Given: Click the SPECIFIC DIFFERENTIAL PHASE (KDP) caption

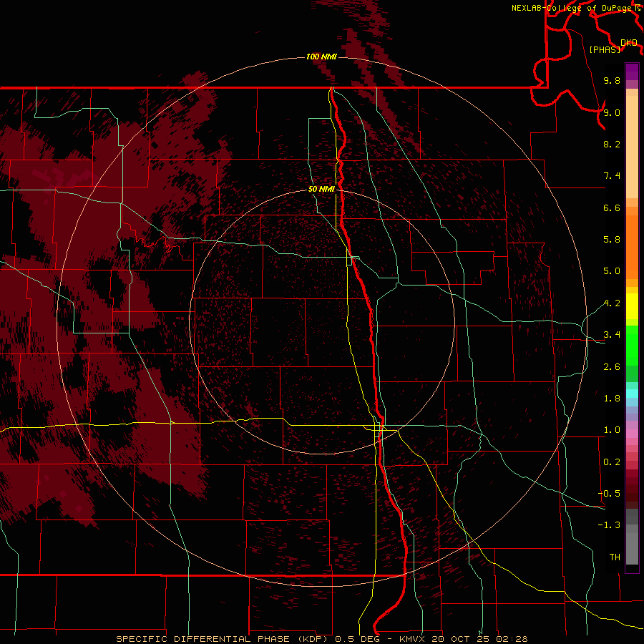Looking at the screenshot, I should 223,639.
